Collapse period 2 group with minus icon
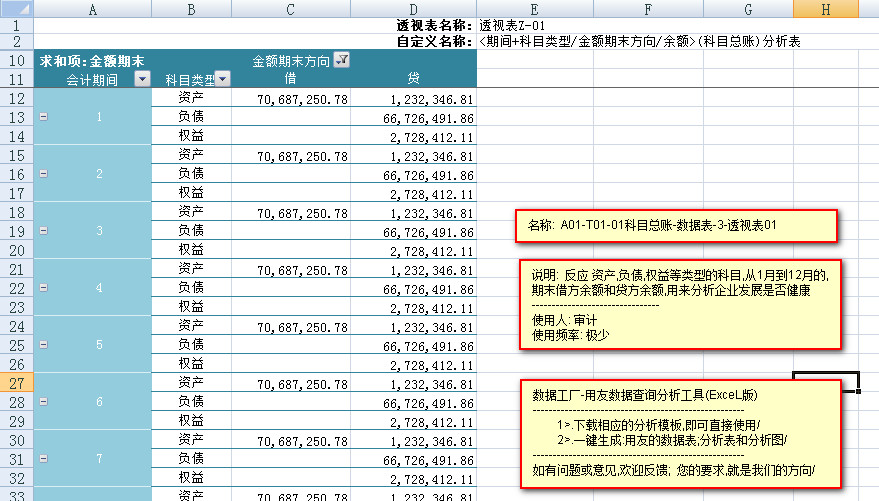Image resolution: width=879 pixels, height=501 pixels. [42, 174]
